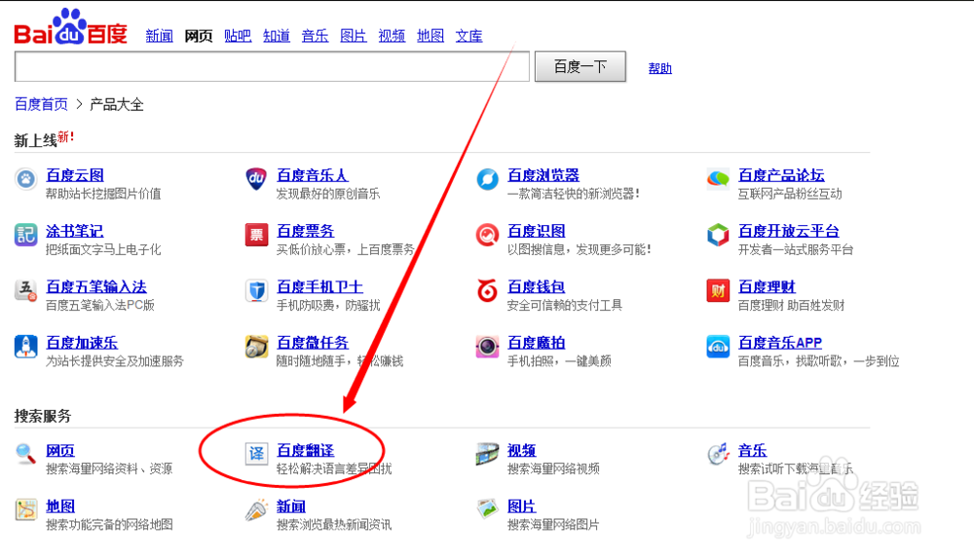The image size is (974, 560).
Task: Open the 百度魔拍 link
Action: pos(537,343)
